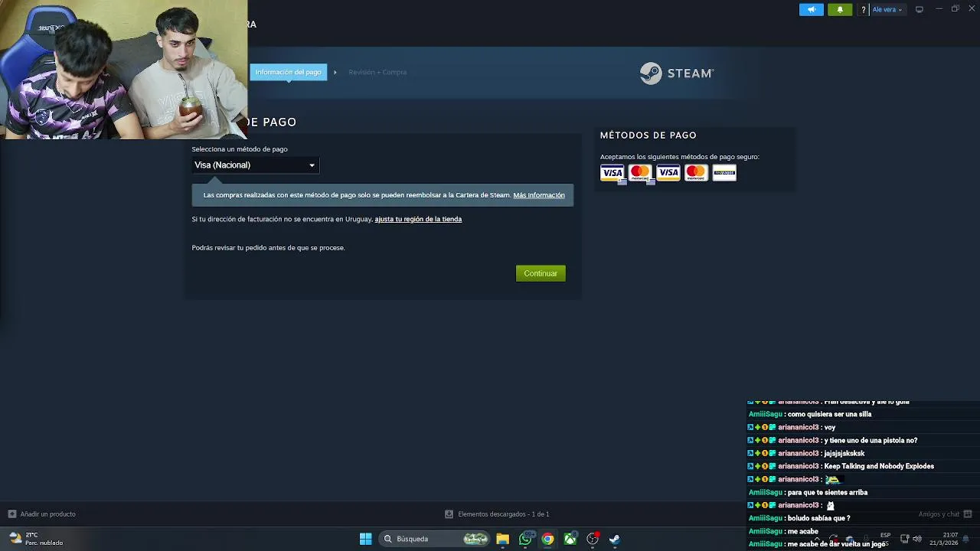The image size is (980, 551).
Task: Click the second Visa card logo
Action: tap(668, 173)
